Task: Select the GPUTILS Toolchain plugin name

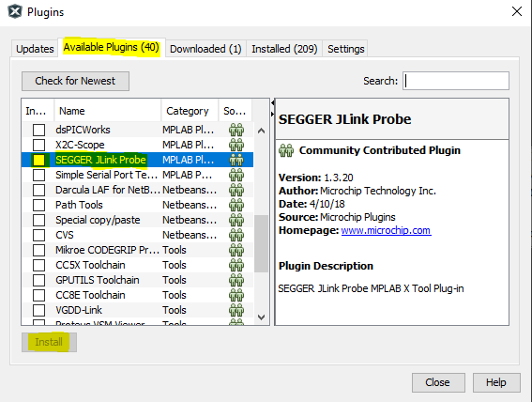Action: click(x=98, y=280)
